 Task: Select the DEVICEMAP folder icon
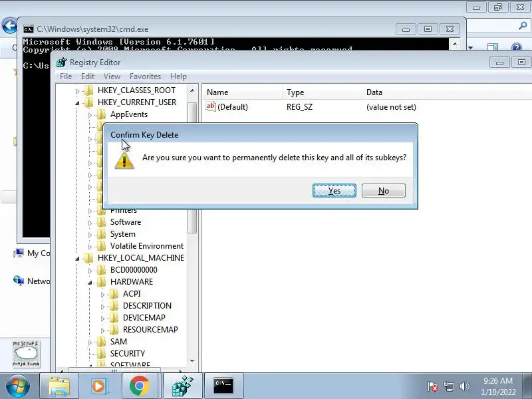[114, 318]
